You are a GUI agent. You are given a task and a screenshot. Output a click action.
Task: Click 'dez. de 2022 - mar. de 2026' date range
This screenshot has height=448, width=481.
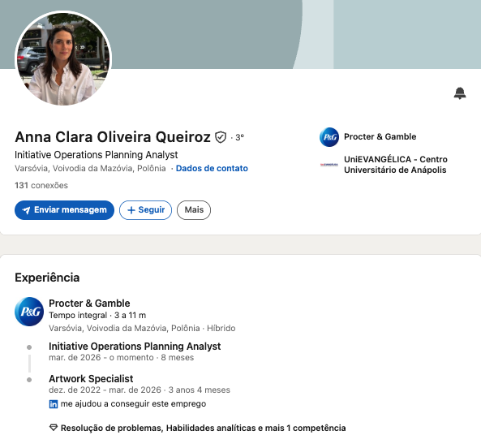click(105, 390)
